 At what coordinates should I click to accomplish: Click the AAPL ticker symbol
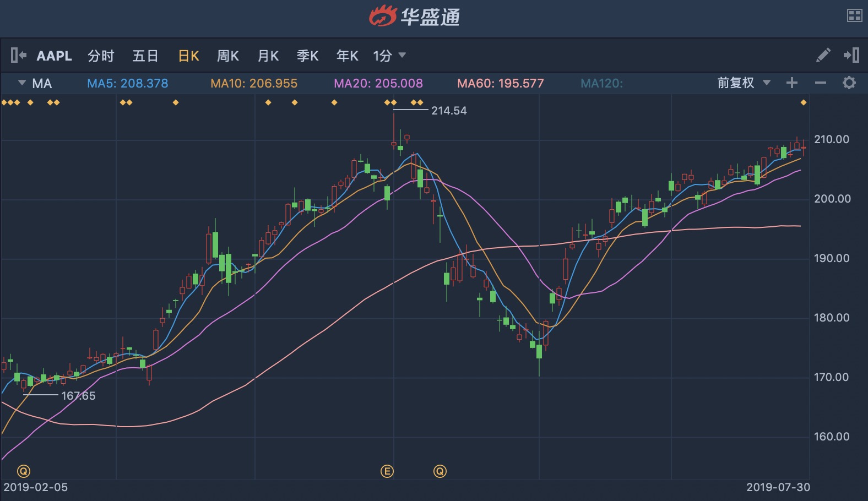click(54, 56)
